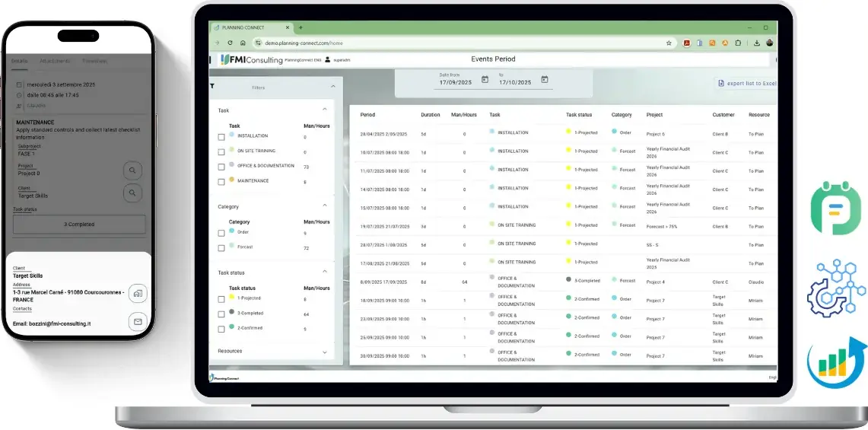Click the bar chart arrow logo

pos(836,362)
